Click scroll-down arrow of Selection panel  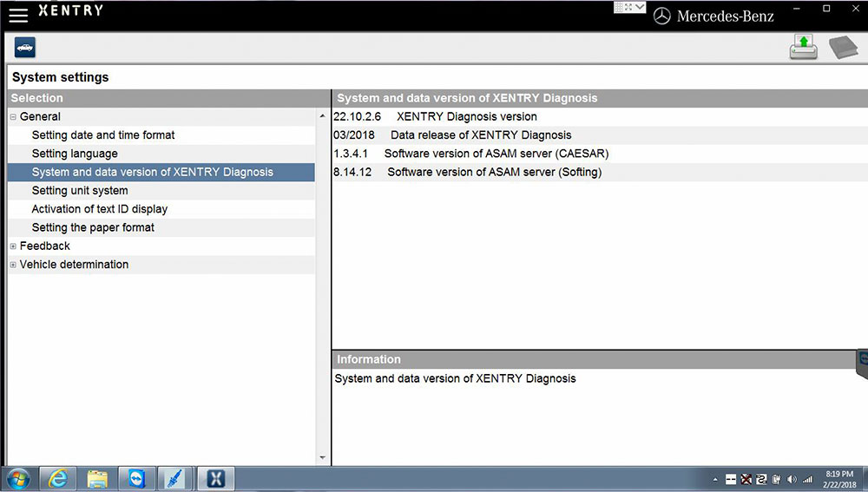pyautogui.click(x=322, y=457)
